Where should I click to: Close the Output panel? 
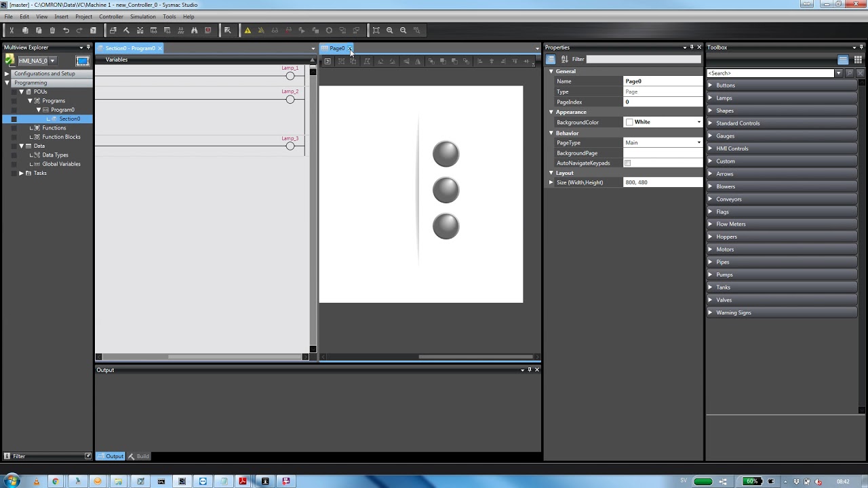coord(537,369)
